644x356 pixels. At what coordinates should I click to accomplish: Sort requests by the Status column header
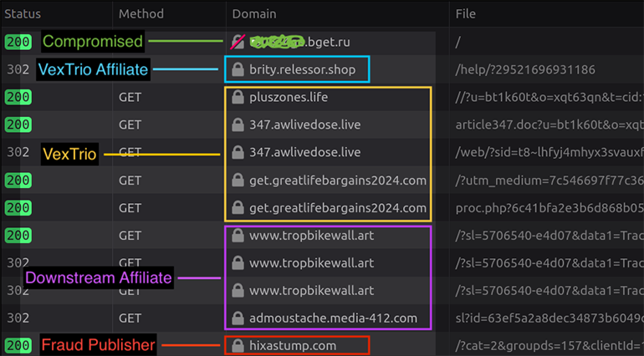tap(23, 14)
